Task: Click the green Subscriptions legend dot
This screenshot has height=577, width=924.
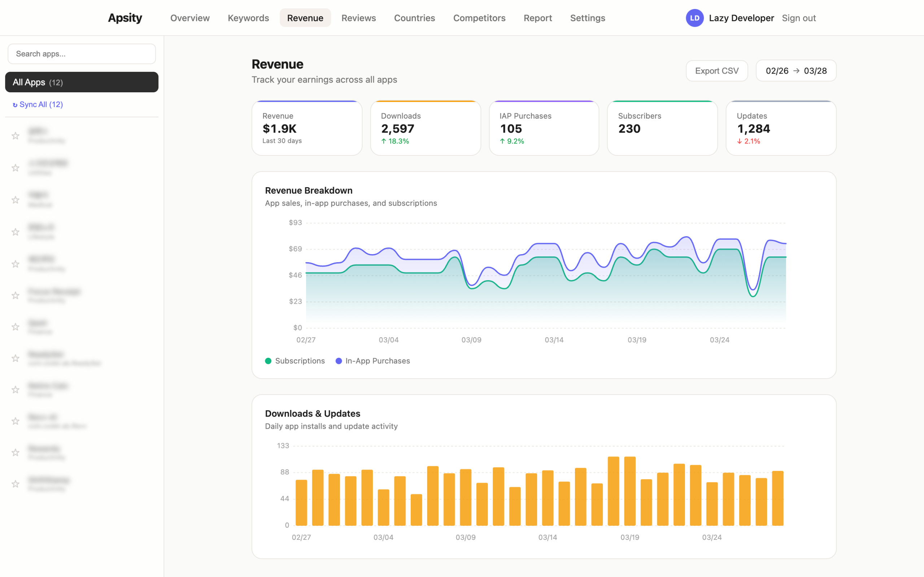Action: [x=269, y=361]
